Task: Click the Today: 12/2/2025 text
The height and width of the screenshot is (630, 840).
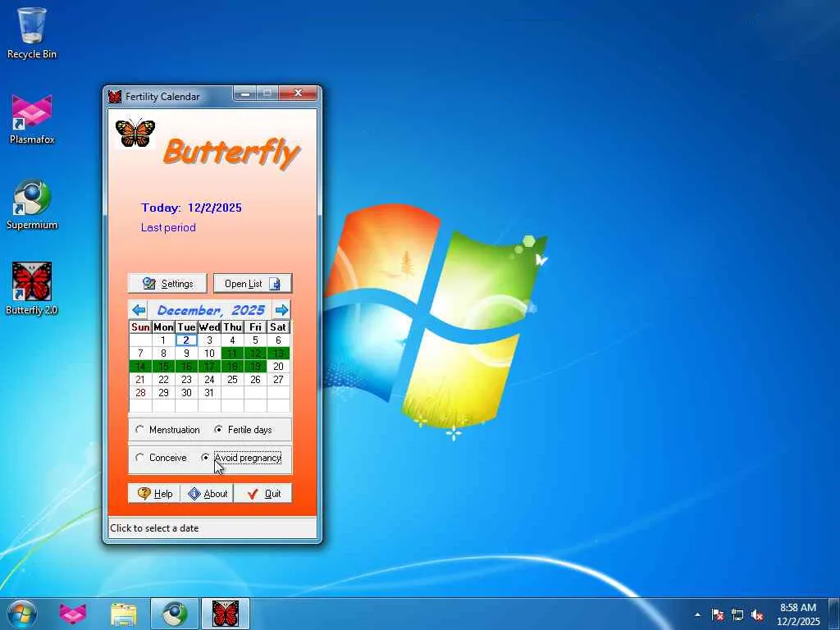Action: point(191,208)
